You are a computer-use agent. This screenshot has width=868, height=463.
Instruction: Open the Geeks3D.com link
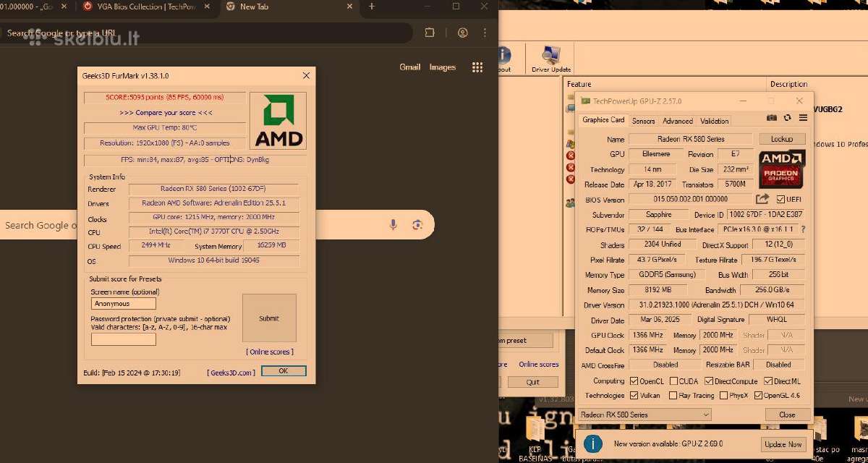(231, 373)
